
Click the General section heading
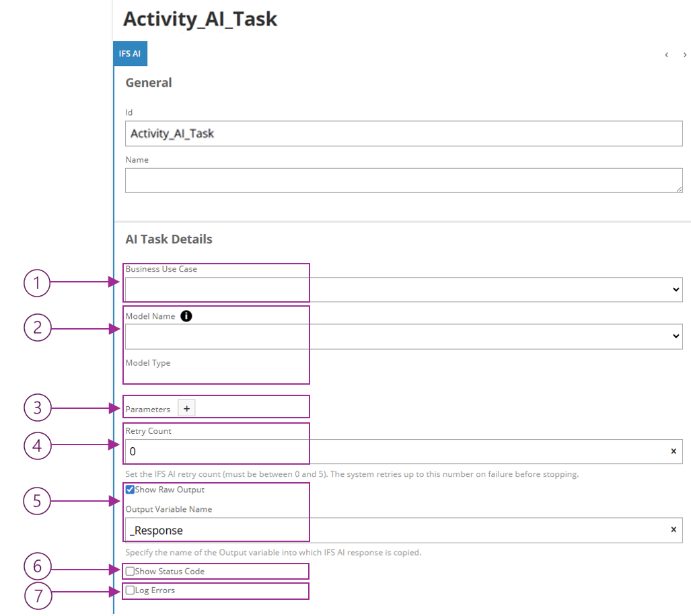click(x=149, y=83)
